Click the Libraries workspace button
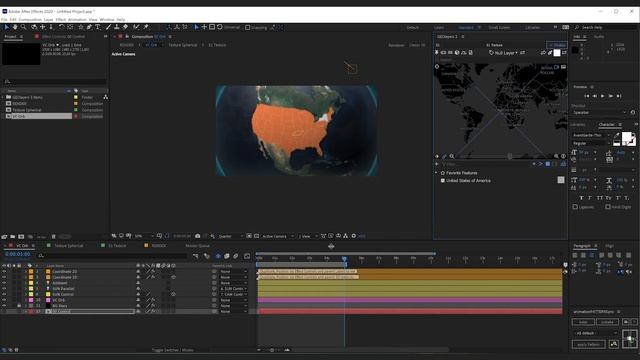The width and height of the screenshot is (640, 360). (x=532, y=27)
